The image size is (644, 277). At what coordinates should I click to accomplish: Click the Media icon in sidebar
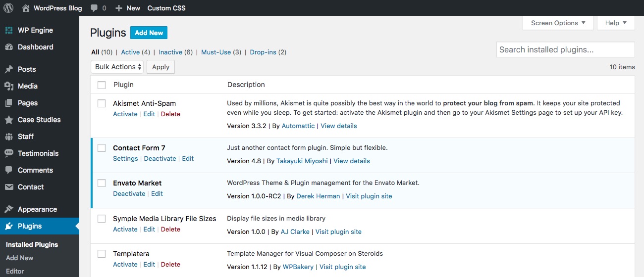tap(9, 86)
